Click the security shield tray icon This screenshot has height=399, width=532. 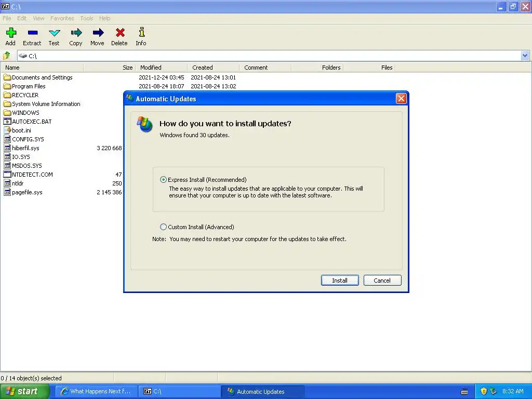484,391
